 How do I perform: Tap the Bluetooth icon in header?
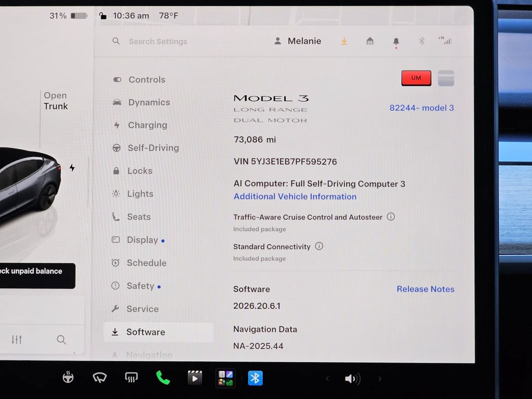pos(421,41)
